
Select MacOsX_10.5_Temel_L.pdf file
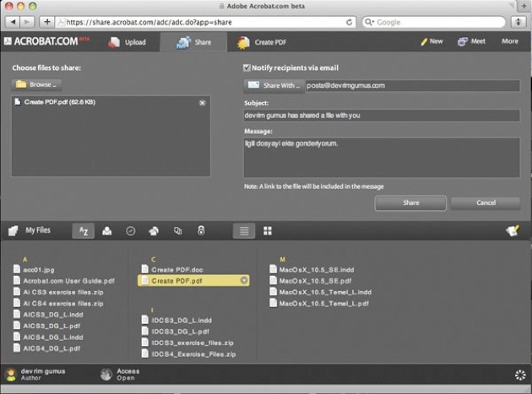click(x=323, y=304)
